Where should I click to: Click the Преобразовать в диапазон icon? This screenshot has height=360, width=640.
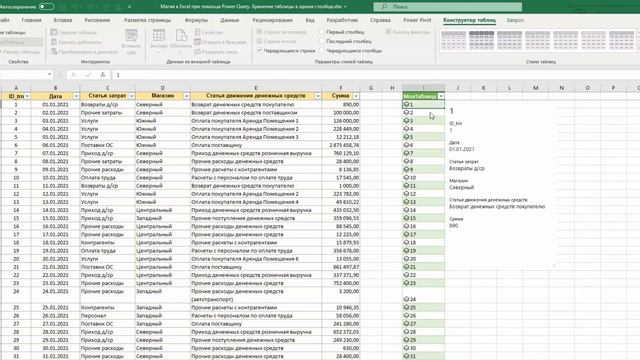[x=54, y=51]
